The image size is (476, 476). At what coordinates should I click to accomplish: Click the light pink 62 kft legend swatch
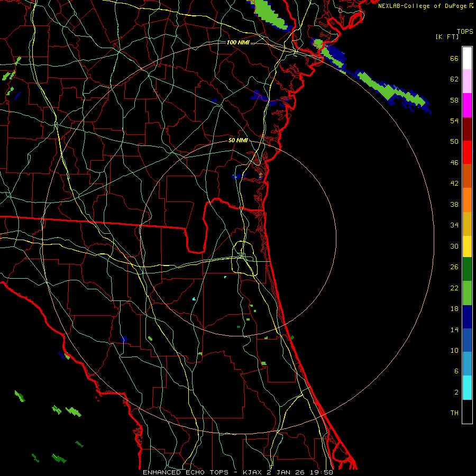click(467, 81)
